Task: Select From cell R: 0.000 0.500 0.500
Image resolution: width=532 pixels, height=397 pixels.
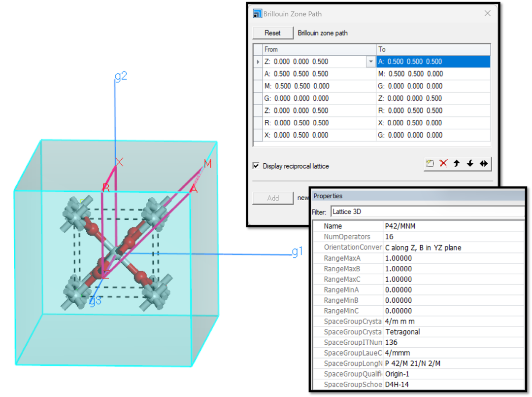Action: [320, 123]
